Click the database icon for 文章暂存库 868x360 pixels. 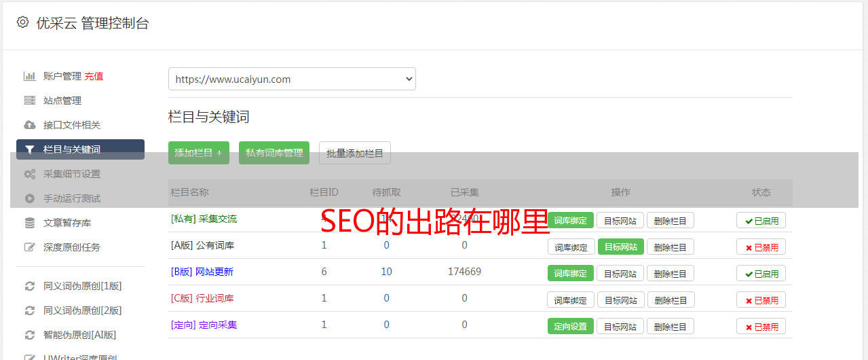[29, 223]
